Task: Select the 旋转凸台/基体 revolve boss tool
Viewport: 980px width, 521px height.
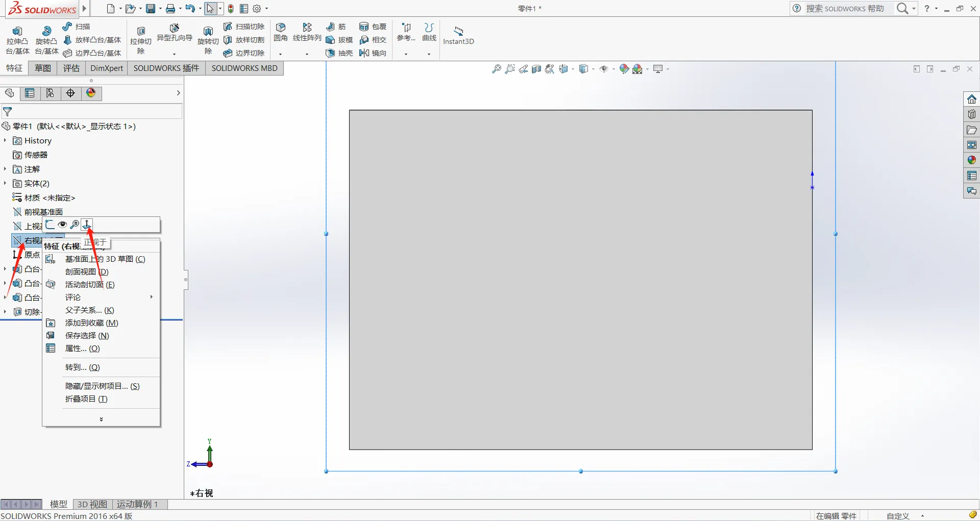Action: coord(46,40)
